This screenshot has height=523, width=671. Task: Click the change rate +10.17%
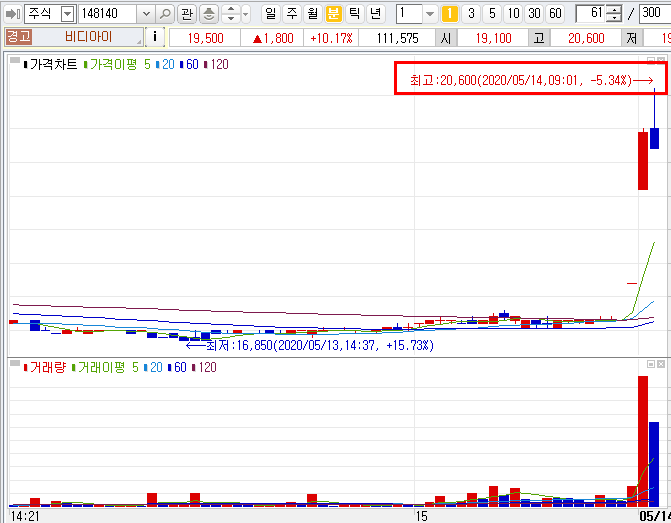pyautogui.click(x=331, y=39)
